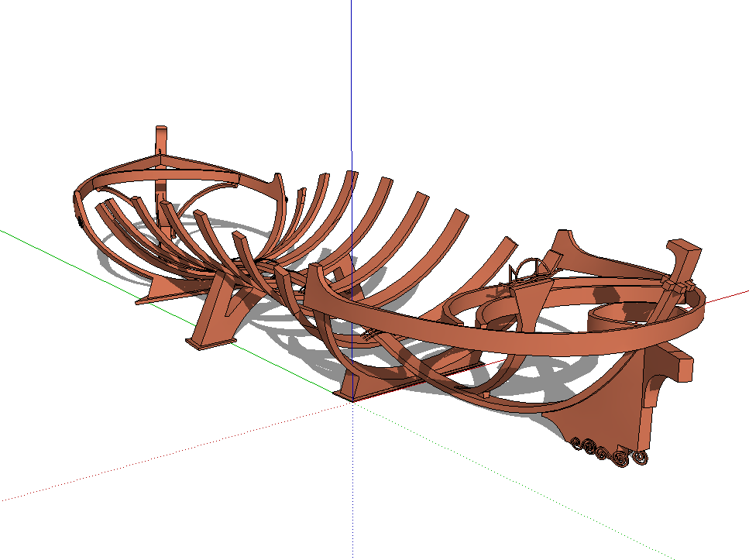Screen dimensions: 749x560
Task: Click the axes origin point below the hull
Action: pyautogui.click(x=352, y=401)
